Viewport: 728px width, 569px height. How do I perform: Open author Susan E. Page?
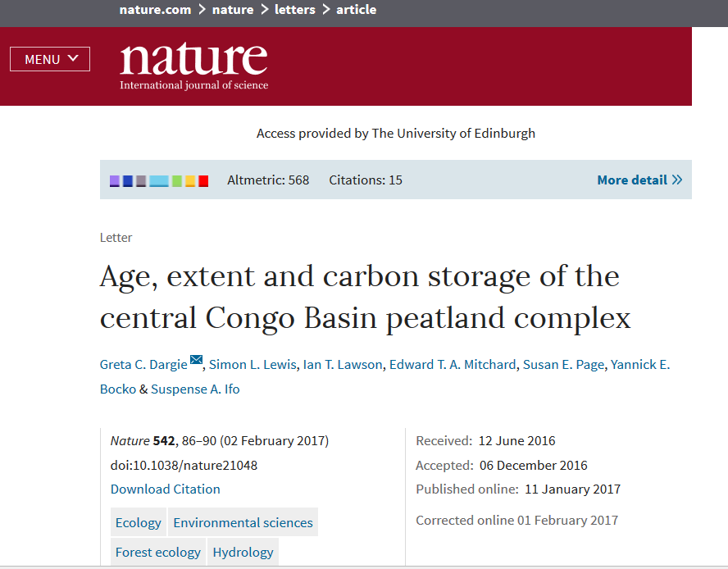564,365
